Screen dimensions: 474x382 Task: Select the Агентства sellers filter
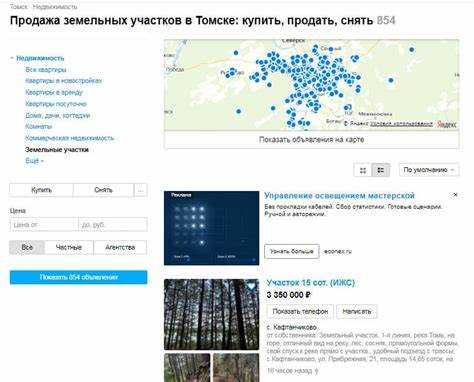tap(120, 247)
